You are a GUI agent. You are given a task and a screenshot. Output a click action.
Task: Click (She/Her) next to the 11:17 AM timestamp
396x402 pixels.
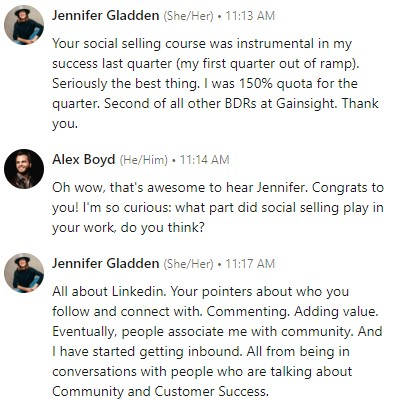pyautogui.click(x=188, y=264)
